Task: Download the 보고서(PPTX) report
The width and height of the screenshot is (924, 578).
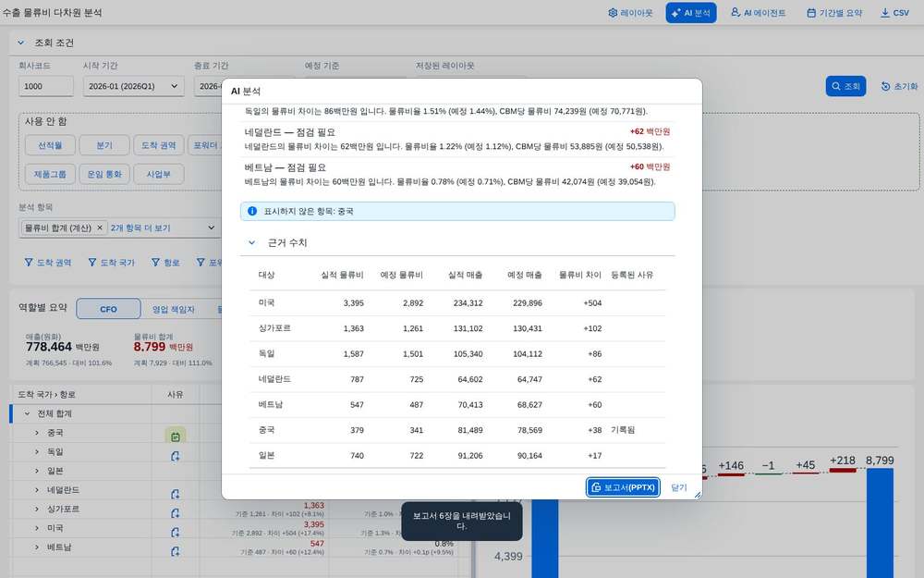Action: [623, 487]
